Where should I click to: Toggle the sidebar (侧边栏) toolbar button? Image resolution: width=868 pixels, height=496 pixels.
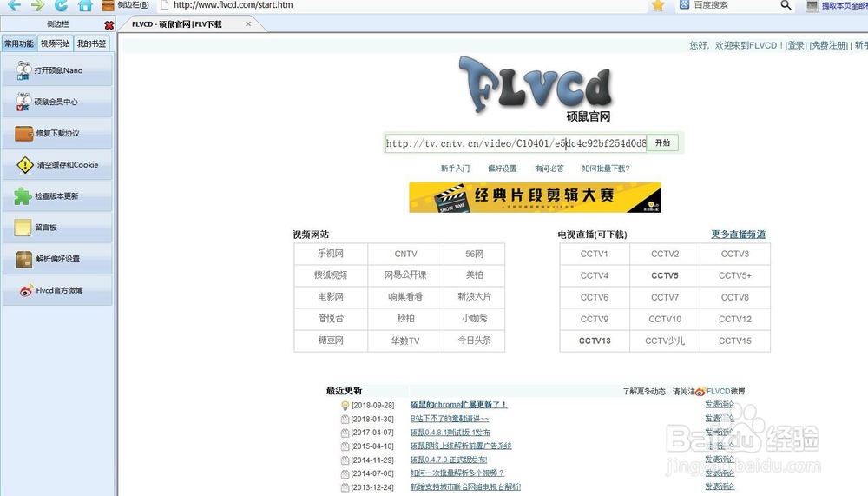(x=126, y=5)
